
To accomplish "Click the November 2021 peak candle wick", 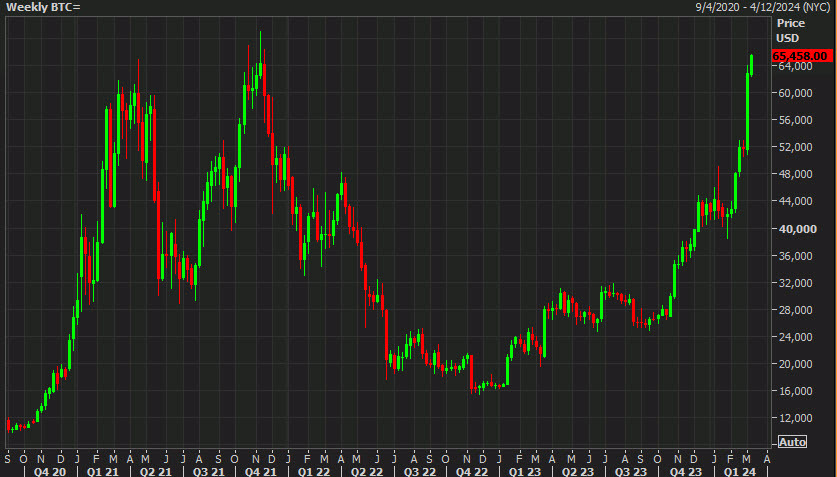I will 260,47.
